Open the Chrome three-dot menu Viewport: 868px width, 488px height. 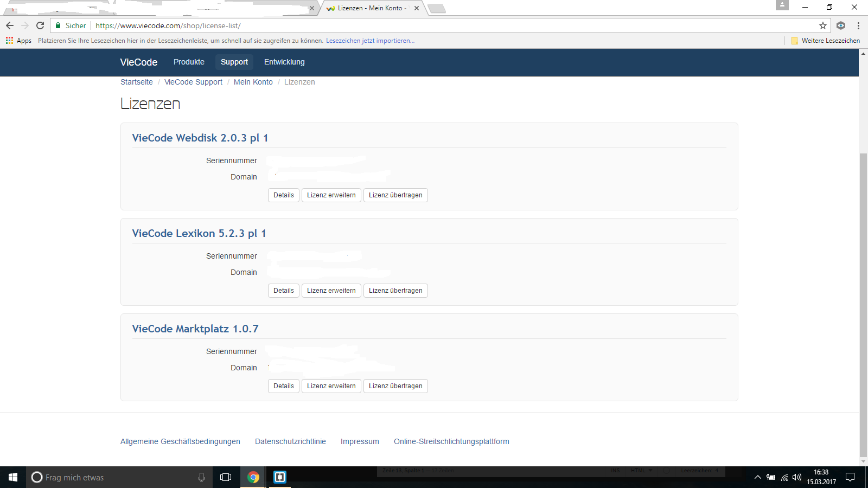click(x=858, y=25)
